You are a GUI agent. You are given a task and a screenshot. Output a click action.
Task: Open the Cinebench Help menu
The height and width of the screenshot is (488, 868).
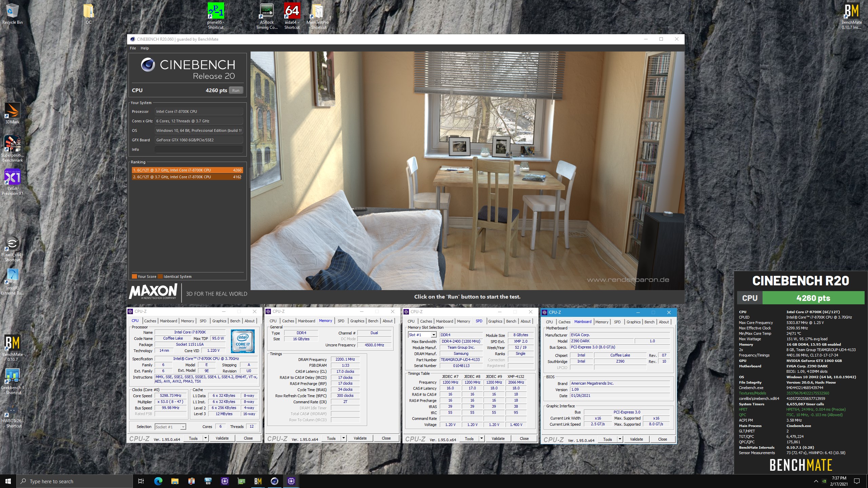click(145, 48)
